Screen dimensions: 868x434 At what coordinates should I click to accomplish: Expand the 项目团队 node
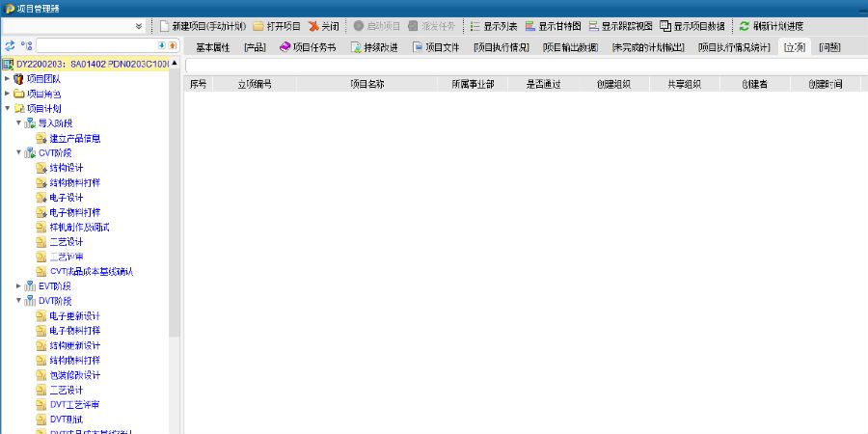pyautogui.click(x=7, y=79)
